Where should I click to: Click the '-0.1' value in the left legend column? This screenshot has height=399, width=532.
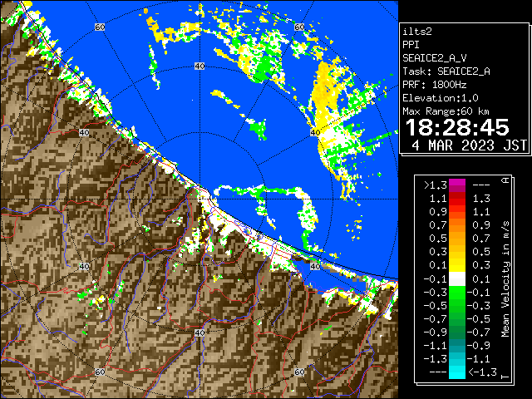point(436,279)
